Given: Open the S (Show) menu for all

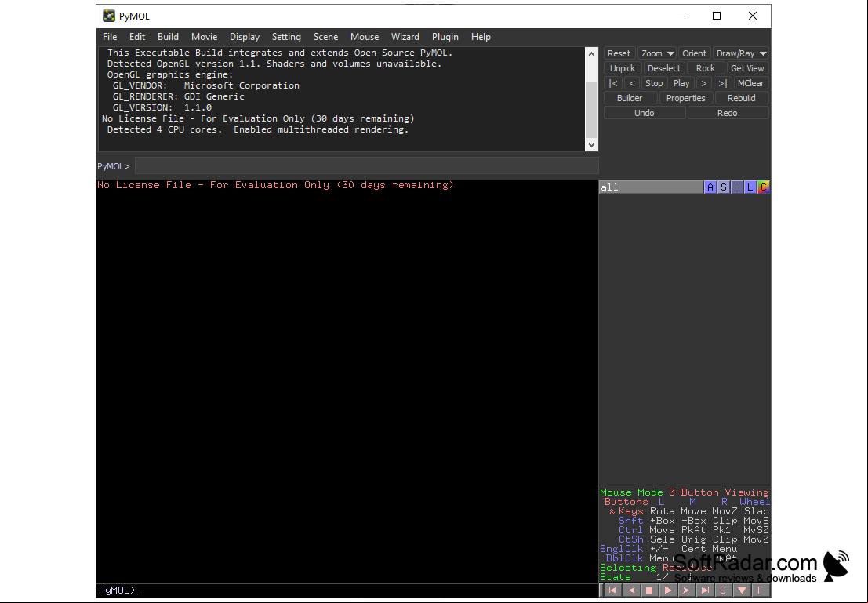Looking at the screenshot, I should pyautogui.click(x=723, y=187).
